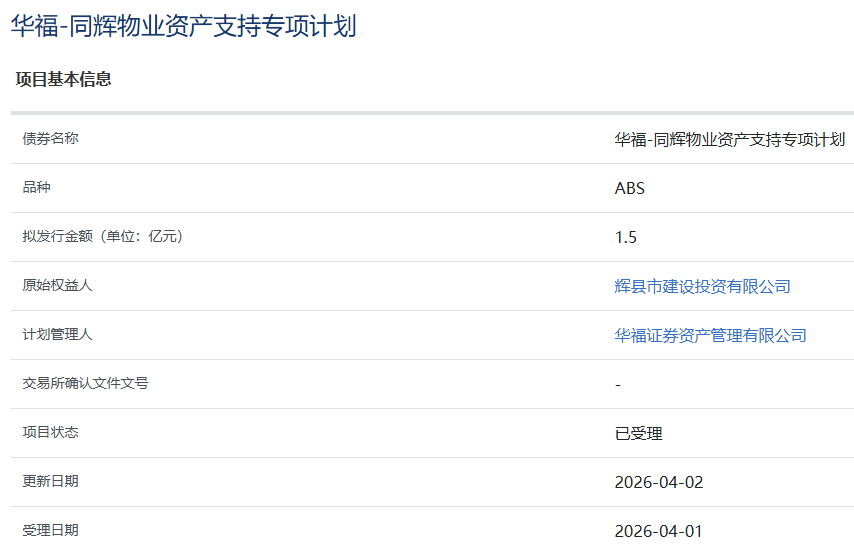The width and height of the screenshot is (854, 551).
Task: Select the 原始权益人 label
Action: click(x=57, y=285)
